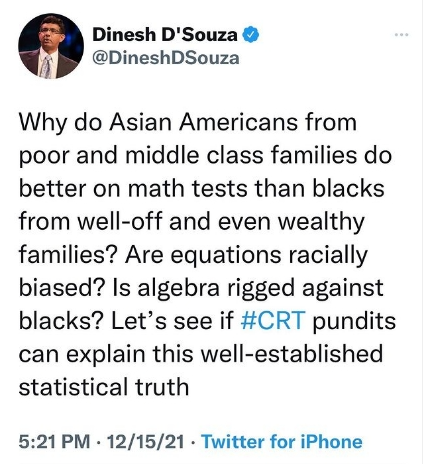
Task: Click the word "well-established" in the tweet
Action: pyautogui.click(x=292, y=353)
